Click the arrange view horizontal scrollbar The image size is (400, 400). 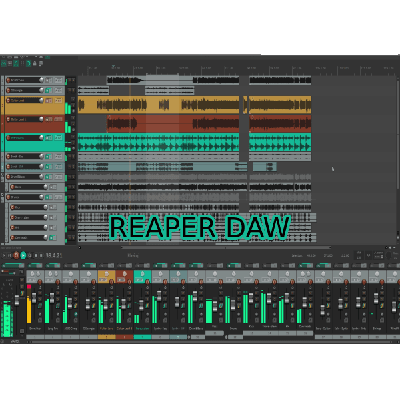225,248
